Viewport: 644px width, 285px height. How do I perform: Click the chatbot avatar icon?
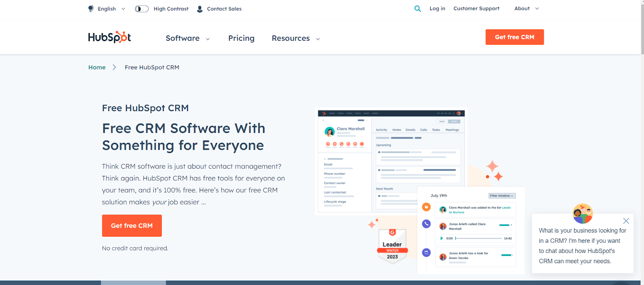pos(583,213)
